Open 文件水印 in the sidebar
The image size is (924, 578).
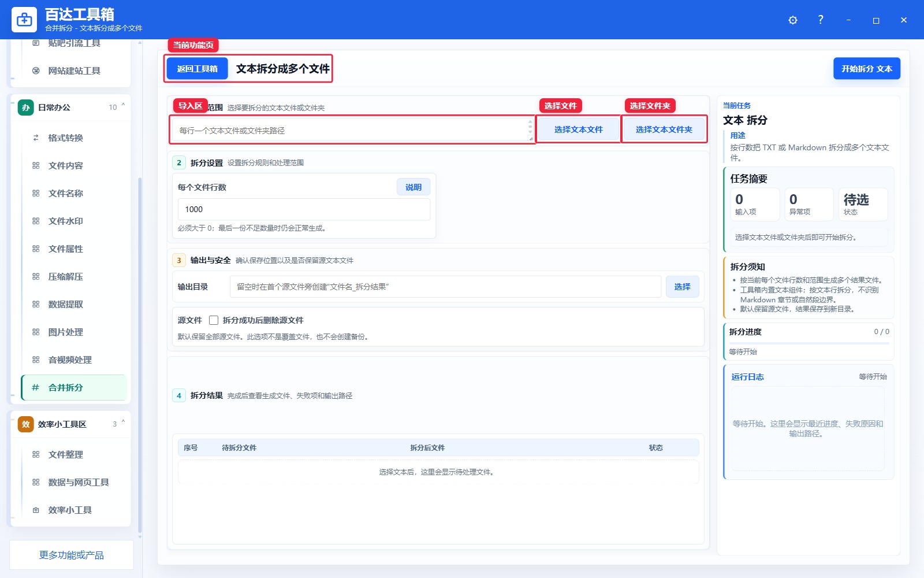click(74, 221)
